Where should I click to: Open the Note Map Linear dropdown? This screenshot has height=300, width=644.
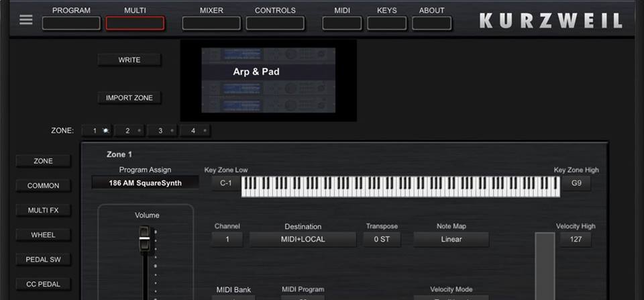click(x=451, y=239)
